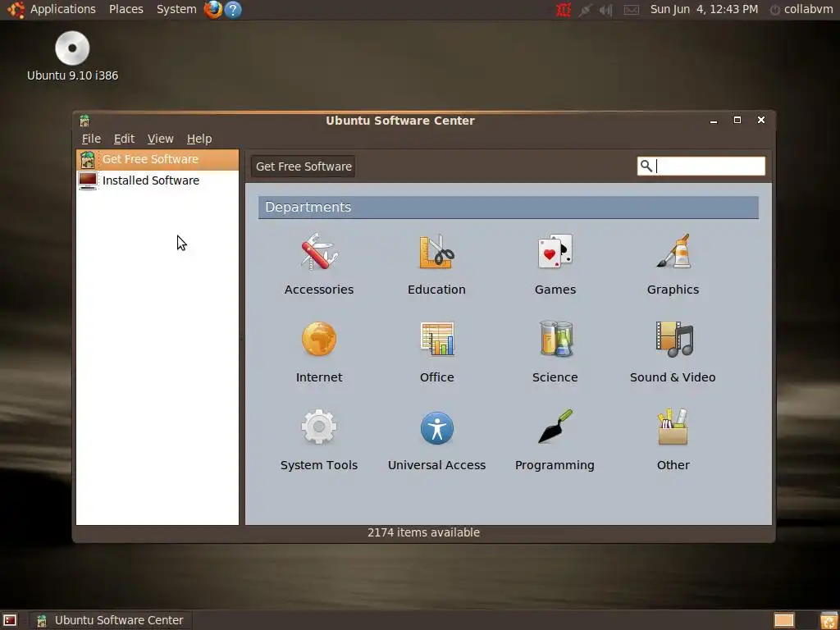Open the Science department beakers icon
The height and width of the screenshot is (630, 840).
555,339
